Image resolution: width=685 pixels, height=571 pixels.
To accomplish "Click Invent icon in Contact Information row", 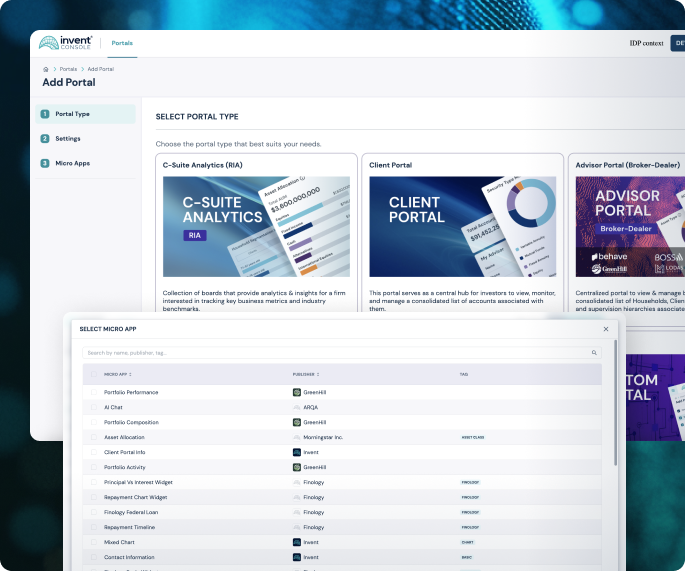I will (297, 557).
